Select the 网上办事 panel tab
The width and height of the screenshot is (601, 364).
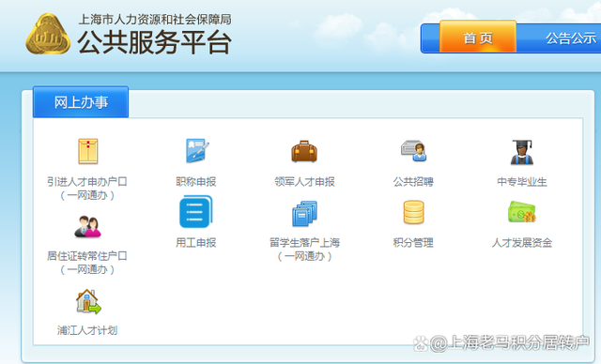coord(81,102)
